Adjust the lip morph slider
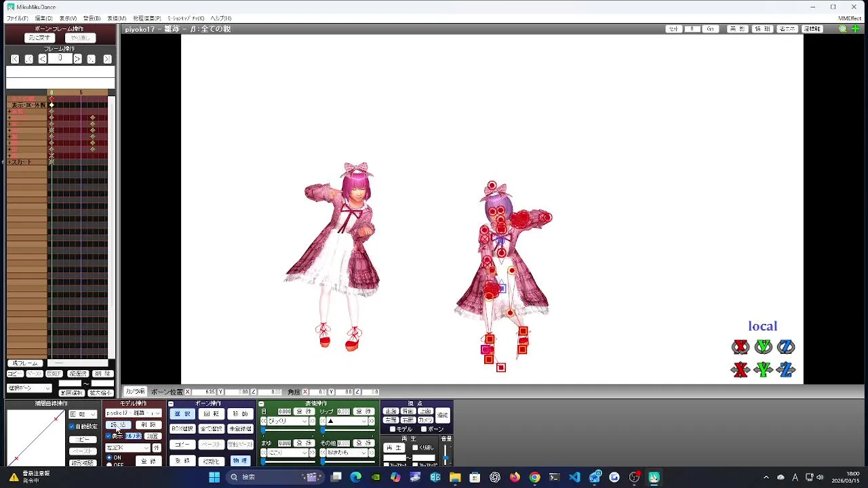 [x=347, y=430]
